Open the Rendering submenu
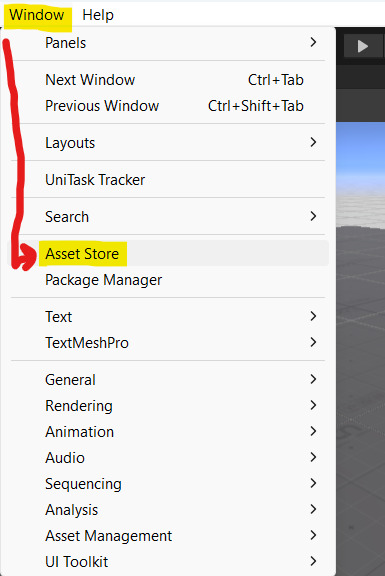This screenshot has width=385, height=576. [x=168, y=406]
